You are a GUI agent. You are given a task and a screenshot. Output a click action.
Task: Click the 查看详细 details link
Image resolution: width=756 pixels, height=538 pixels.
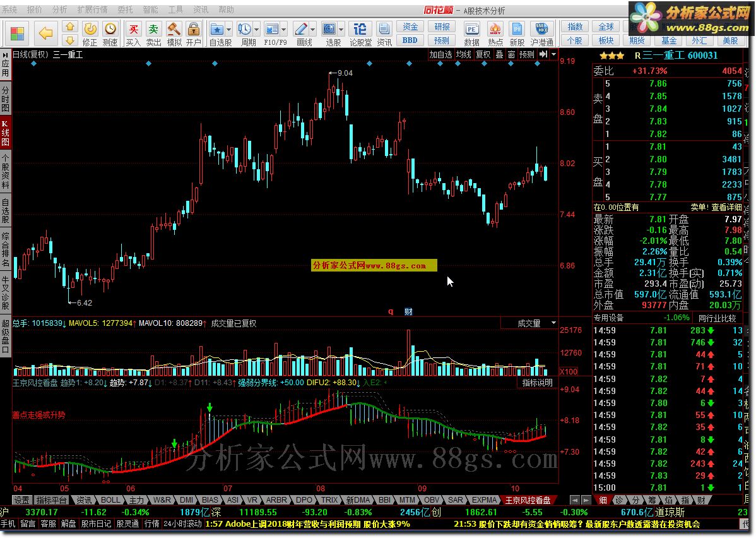pos(726,207)
